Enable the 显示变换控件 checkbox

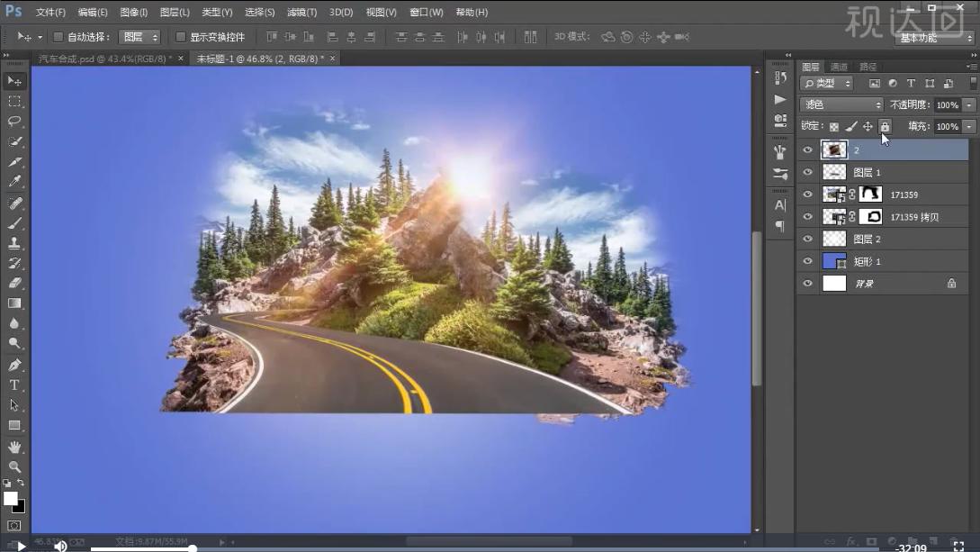(x=181, y=37)
